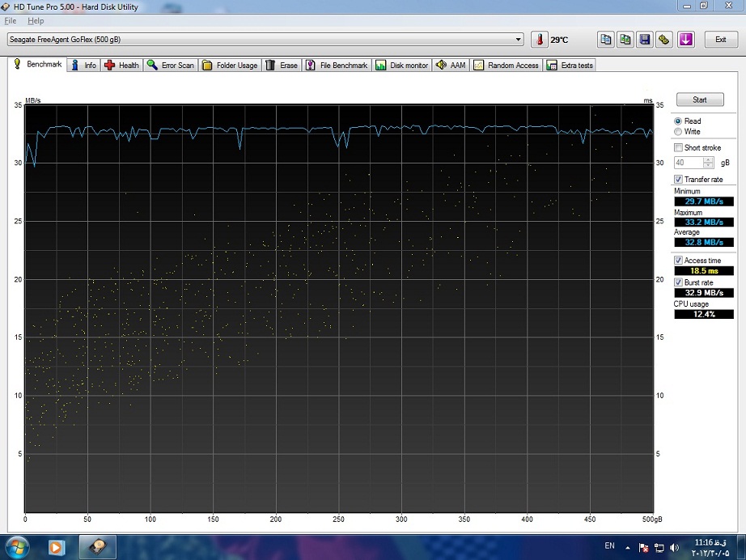Image resolution: width=746 pixels, height=560 pixels.
Task: Open the Health tab
Action: click(121, 66)
